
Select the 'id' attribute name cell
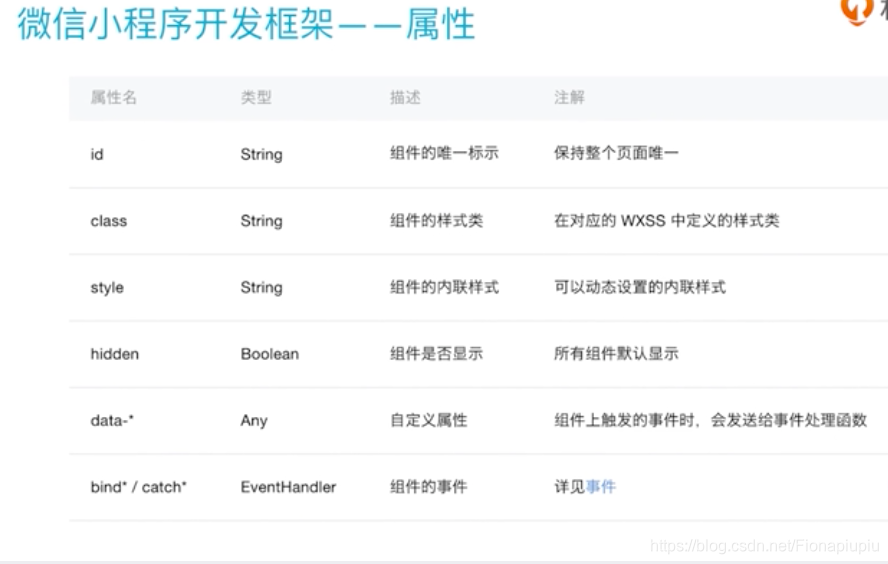[97, 154]
